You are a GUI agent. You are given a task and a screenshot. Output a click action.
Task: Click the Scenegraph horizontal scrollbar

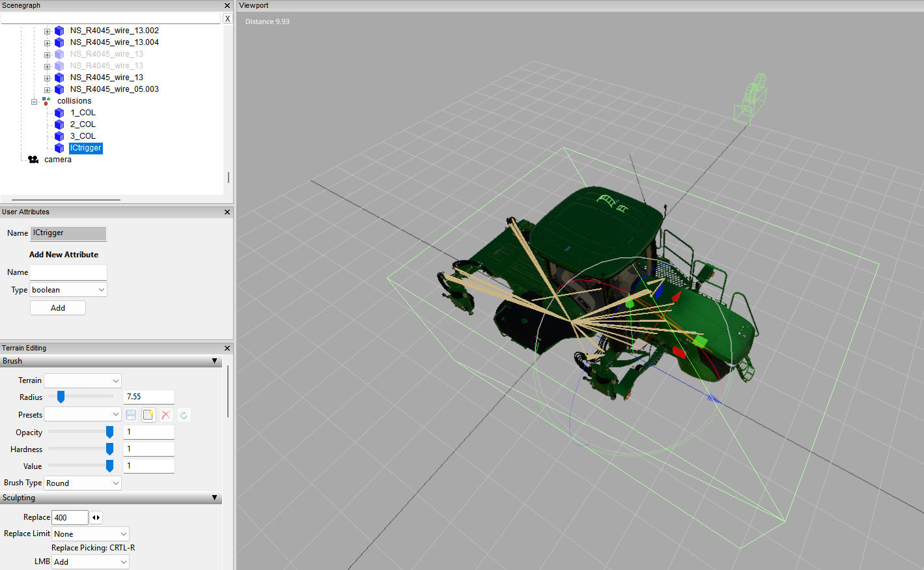[66, 200]
